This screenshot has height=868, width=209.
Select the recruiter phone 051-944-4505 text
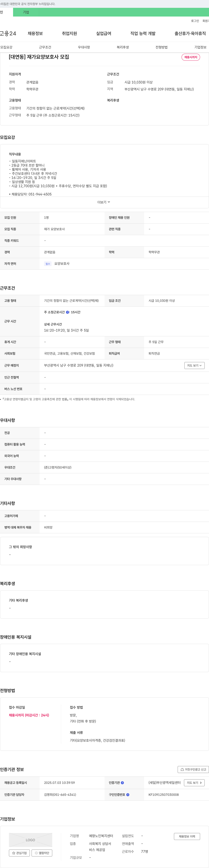[x=40, y=194]
